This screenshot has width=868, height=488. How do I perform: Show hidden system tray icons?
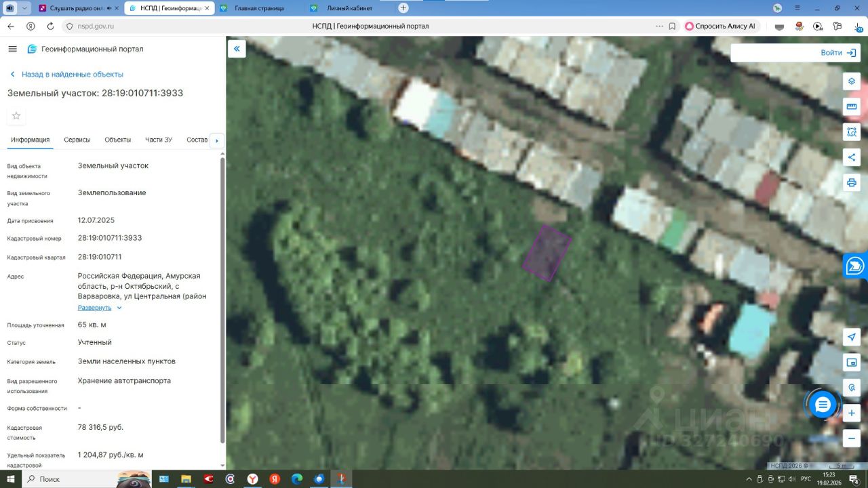click(749, 479)
